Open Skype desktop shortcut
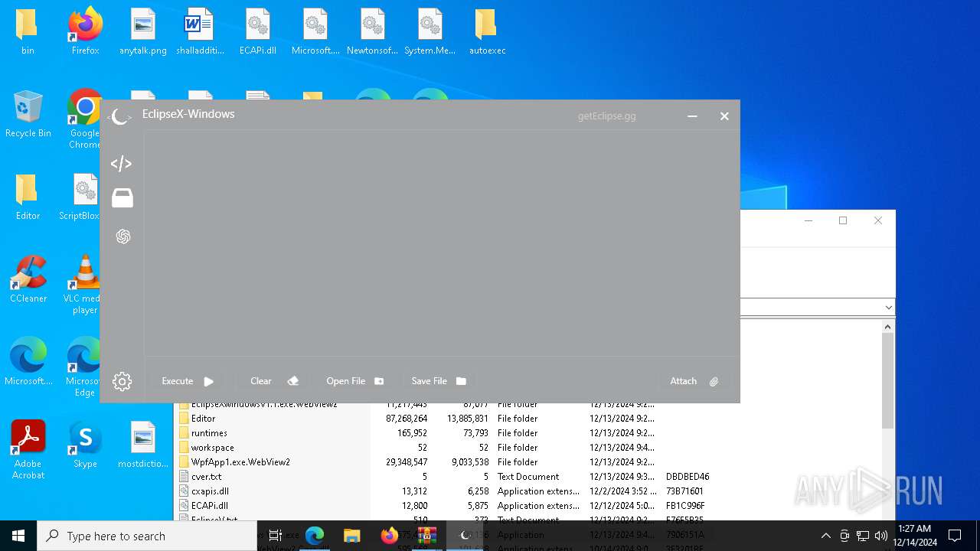The height and width of the screenshot is (551, 980). 86,445
